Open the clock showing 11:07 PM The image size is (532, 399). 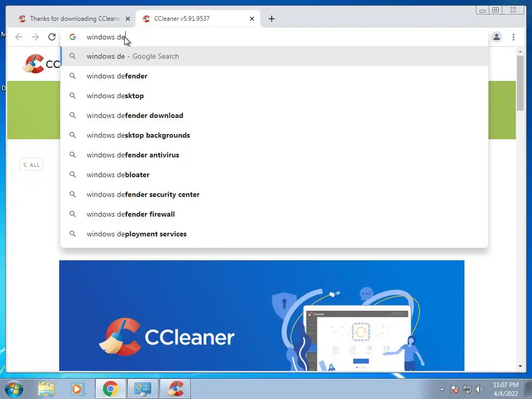click(x=506, y=389)
